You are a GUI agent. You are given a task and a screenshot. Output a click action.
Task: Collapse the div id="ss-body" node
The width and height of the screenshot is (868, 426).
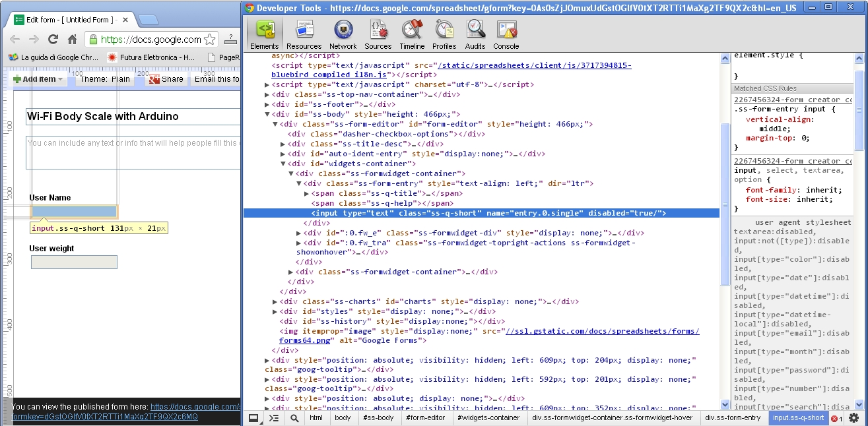(x=267, y=114)
